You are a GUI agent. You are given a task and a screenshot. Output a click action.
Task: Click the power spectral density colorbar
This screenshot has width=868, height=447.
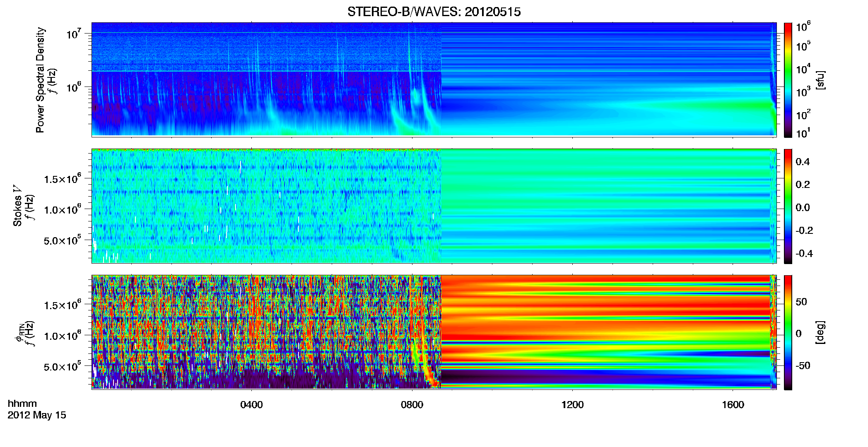788,80
